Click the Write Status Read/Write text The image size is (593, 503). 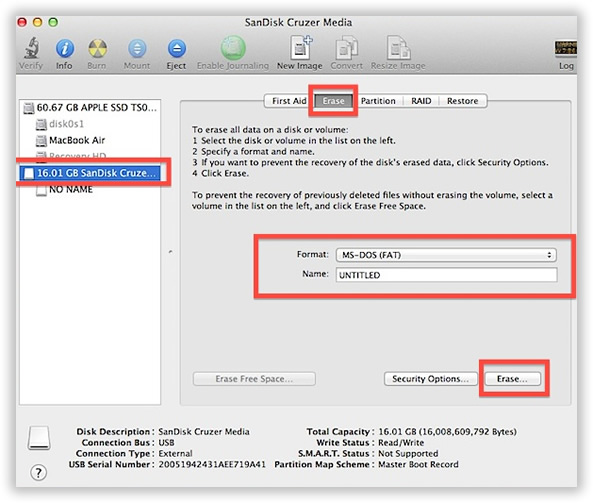(x=401, y=442)
